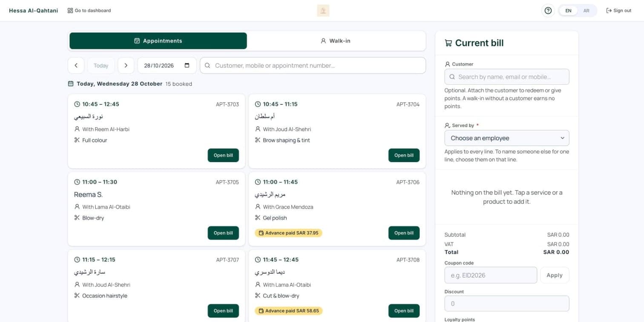Open the calendar picker icon in the date field
Screen dimensions: 644x322
pos(187,66)
